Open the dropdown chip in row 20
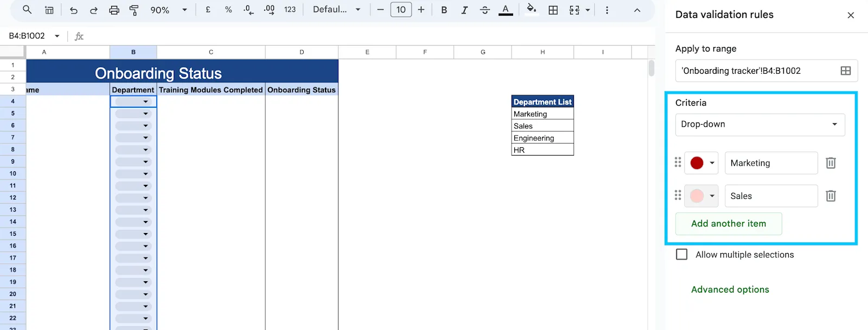 click(133, 294)
